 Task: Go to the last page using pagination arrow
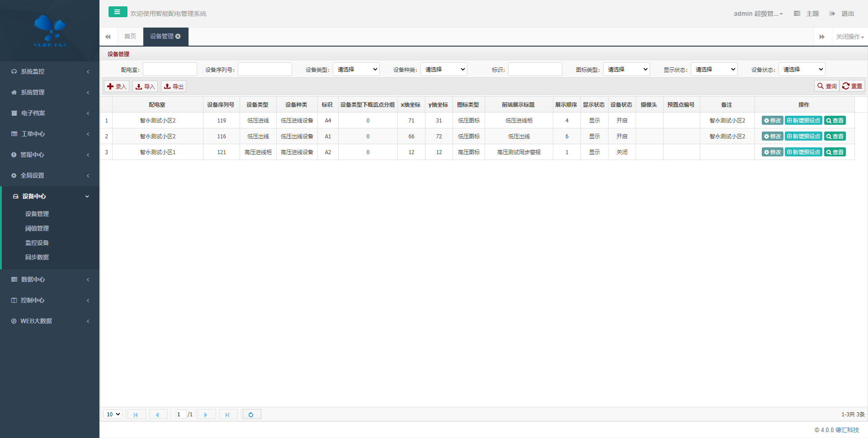(x=228, y=414)
